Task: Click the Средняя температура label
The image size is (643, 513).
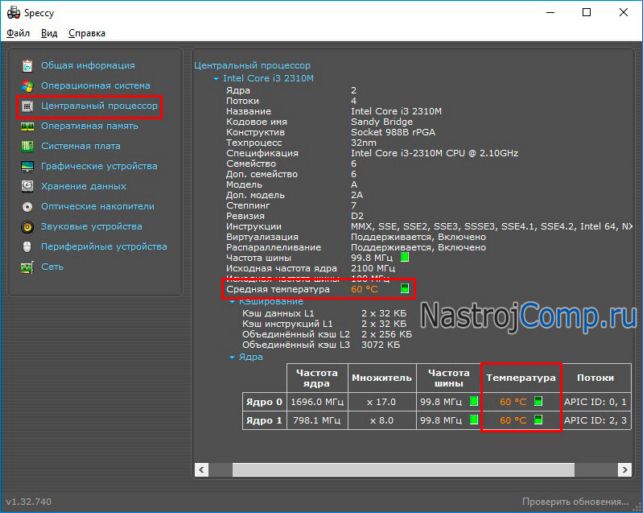Action: pos(278,289)
